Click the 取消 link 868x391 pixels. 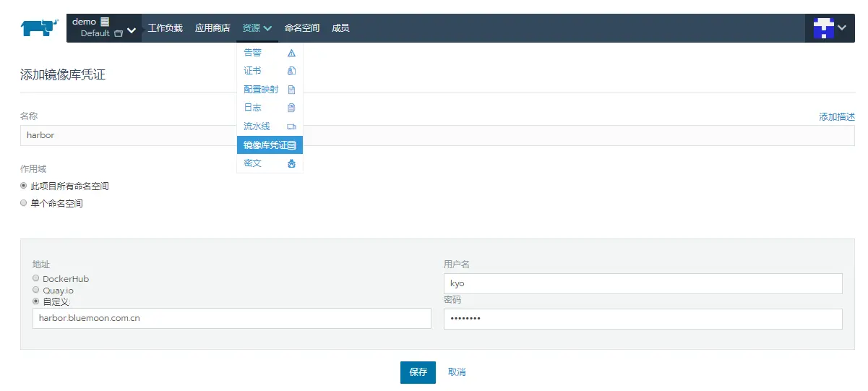point(457,372)
